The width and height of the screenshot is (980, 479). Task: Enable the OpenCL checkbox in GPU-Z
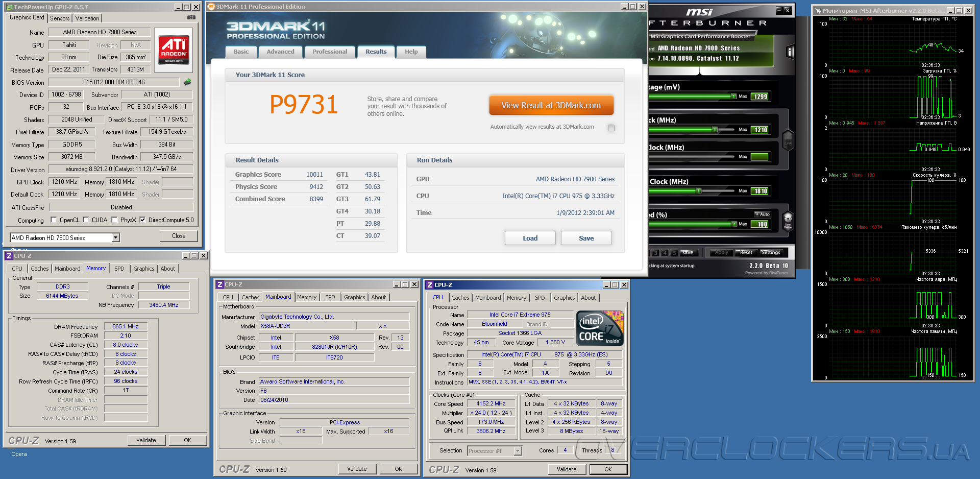click(x=54, y=220)
